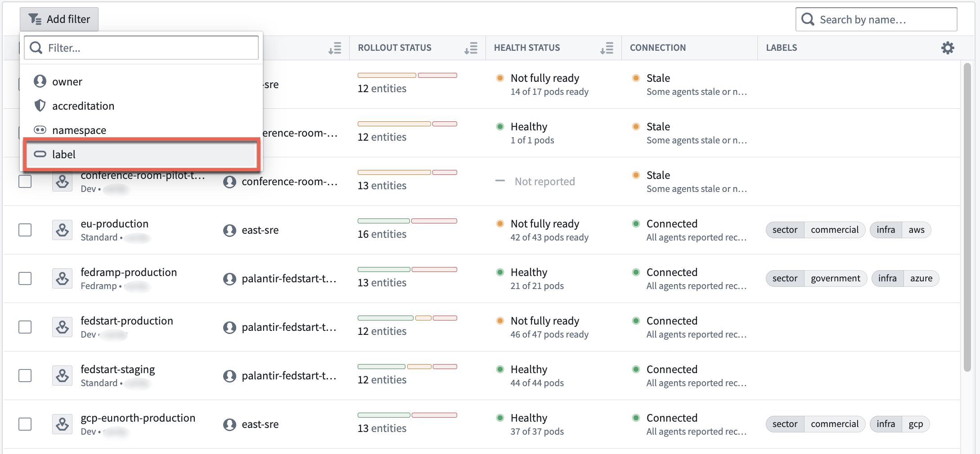Choose the label filter option
Screen dimensions: 980x454
[x=141, y=154]
